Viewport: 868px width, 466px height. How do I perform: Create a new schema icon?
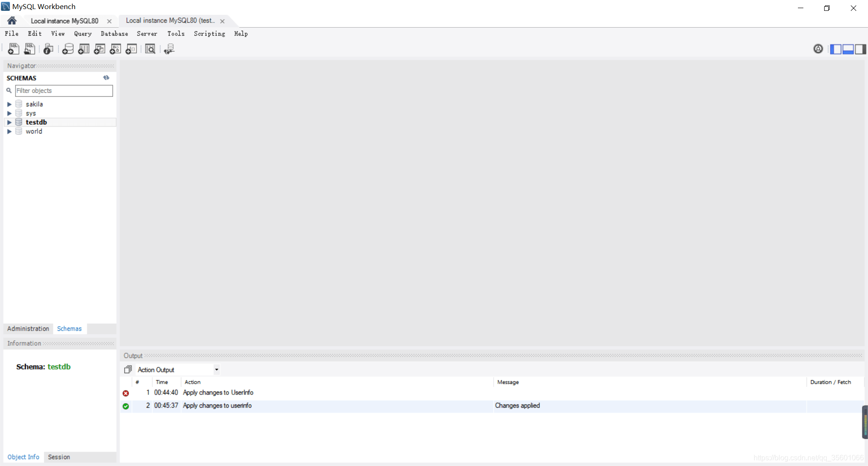pos(68,49)
